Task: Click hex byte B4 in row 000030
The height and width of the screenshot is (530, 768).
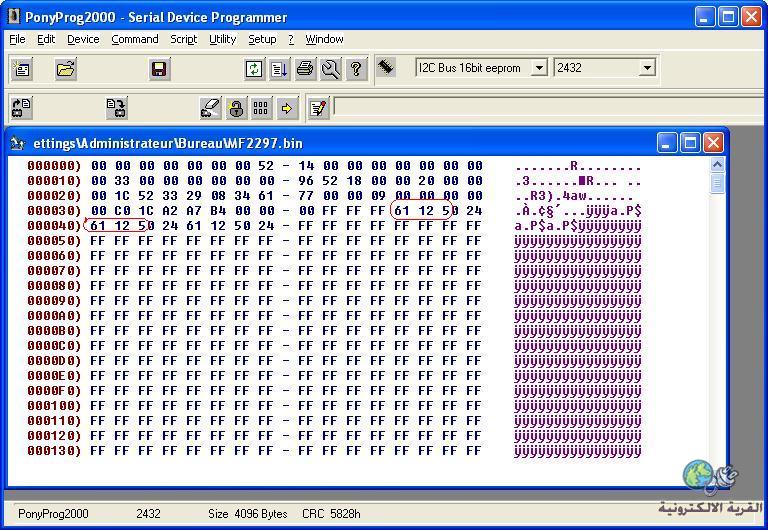Action: click(218, 211)
